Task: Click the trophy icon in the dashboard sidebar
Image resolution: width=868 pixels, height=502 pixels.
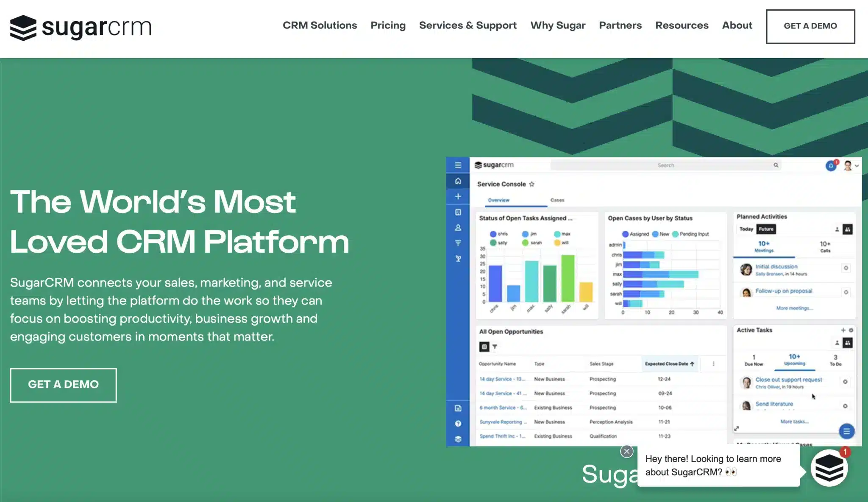Action: click(458, 259)
